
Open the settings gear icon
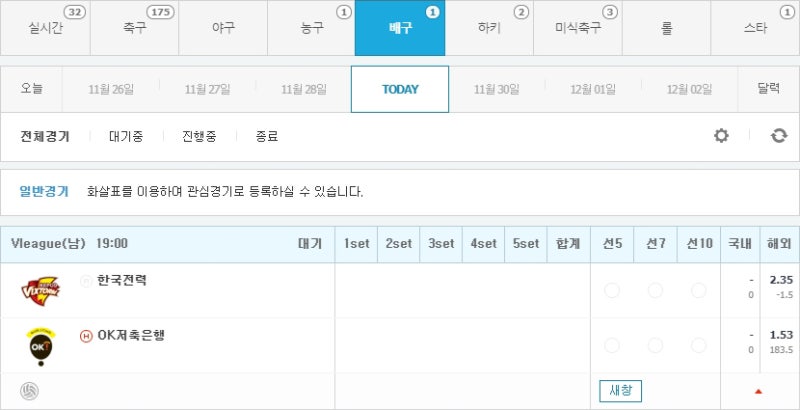tap(721, 136)
